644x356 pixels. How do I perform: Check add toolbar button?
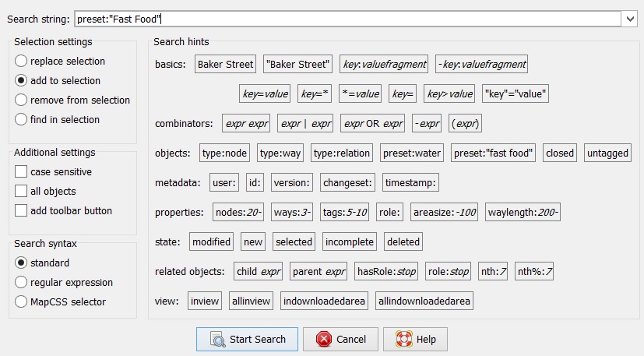pyautogui.click(x=21, y=210)
